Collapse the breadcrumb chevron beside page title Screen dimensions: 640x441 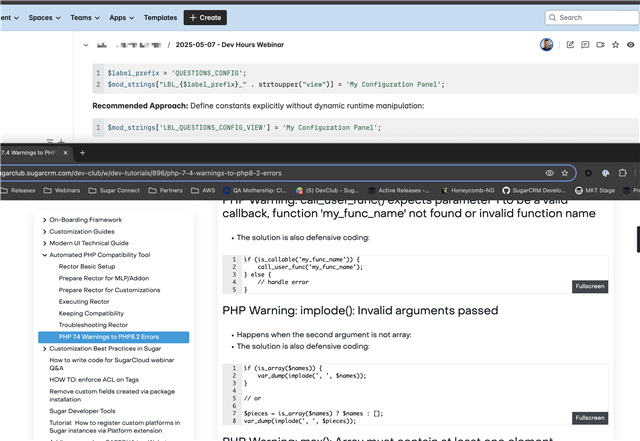[x=86, y=45]
